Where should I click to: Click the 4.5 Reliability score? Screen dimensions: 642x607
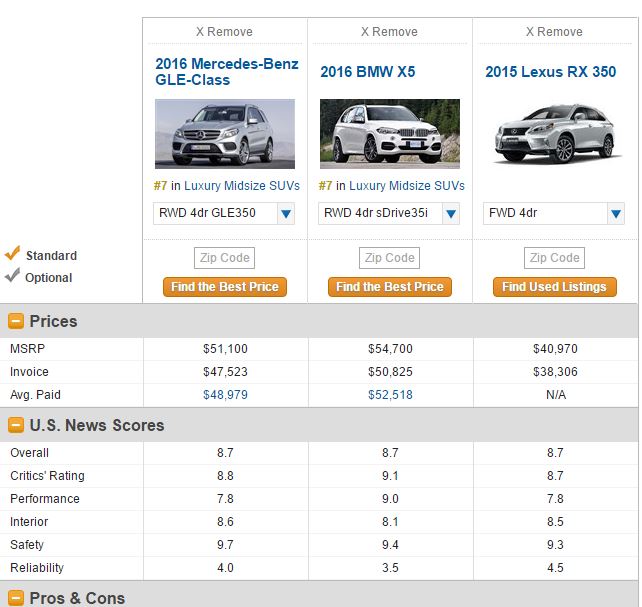pyautogui.click(x=555, y=568)
